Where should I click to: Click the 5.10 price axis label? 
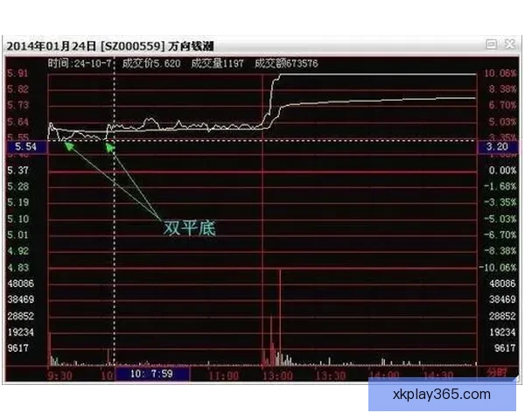point(17,219)
